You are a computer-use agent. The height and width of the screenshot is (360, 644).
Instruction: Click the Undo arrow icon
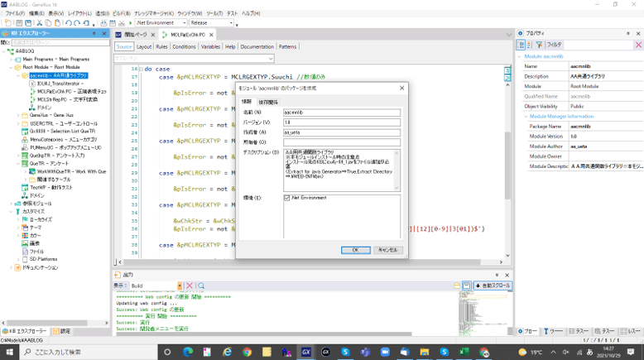[68, 23]
